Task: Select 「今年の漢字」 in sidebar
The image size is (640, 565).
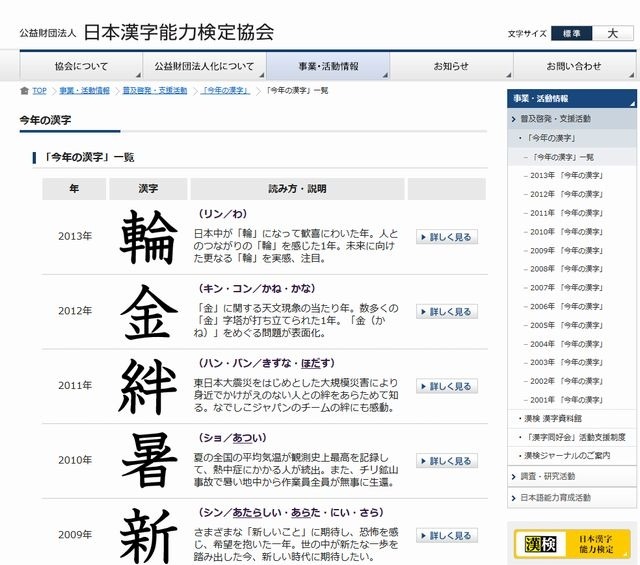Action: click(x=571, y=138)
